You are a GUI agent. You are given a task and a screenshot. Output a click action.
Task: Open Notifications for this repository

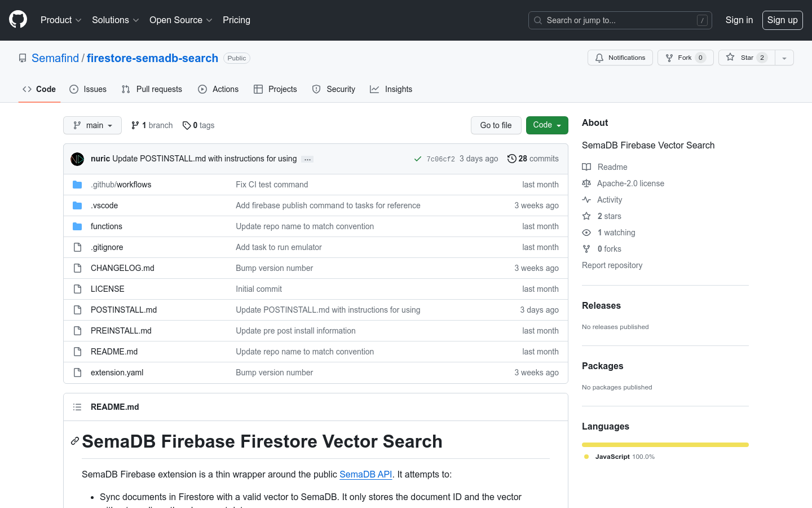[620, 58]
